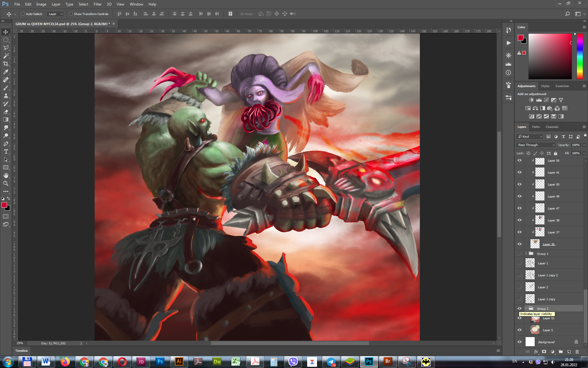Image resolution: width=588 pixels, height=368 pixels.
Task: Select the Healing Brush tool
Action: [6, 80]
